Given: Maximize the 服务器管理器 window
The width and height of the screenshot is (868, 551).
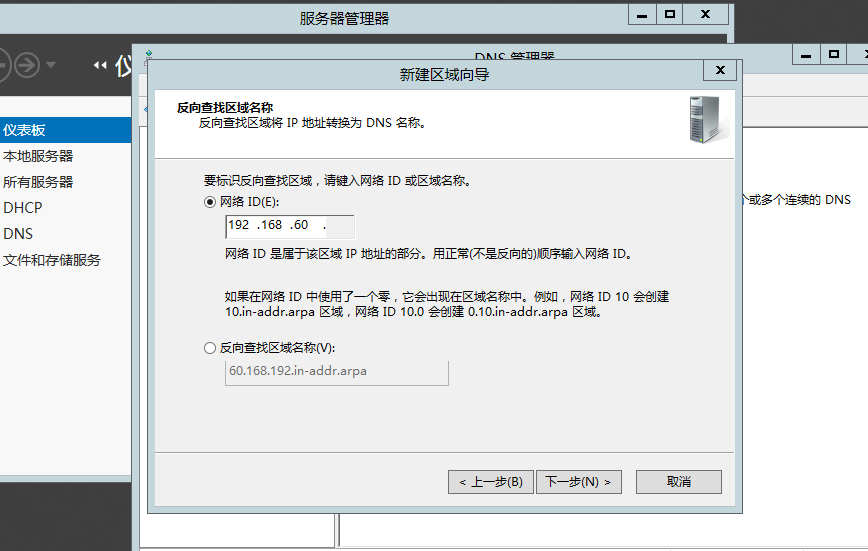Looking at the screenshot, I should pyautogui.click(x=670, y=14).
